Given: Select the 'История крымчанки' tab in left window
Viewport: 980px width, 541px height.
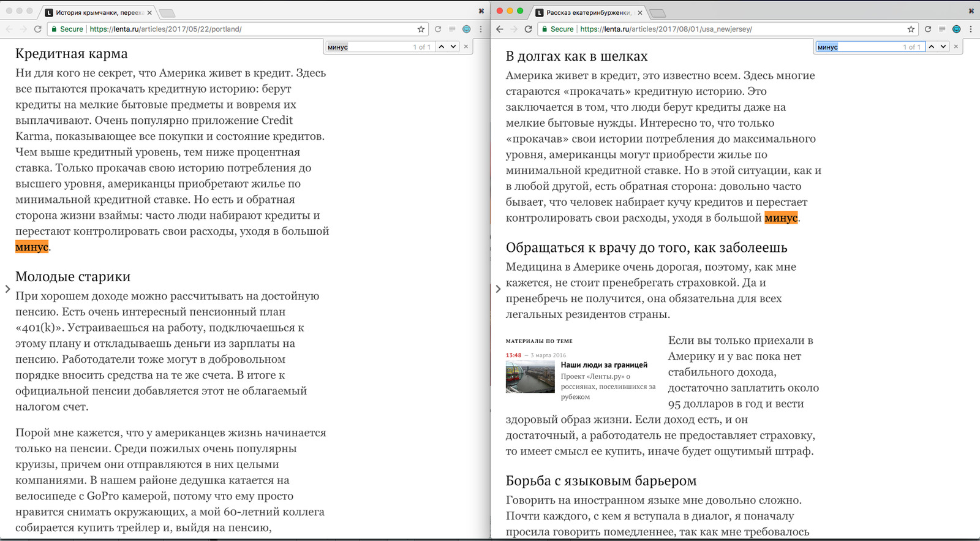Looking at the screenshot, I should click(98, 12).
